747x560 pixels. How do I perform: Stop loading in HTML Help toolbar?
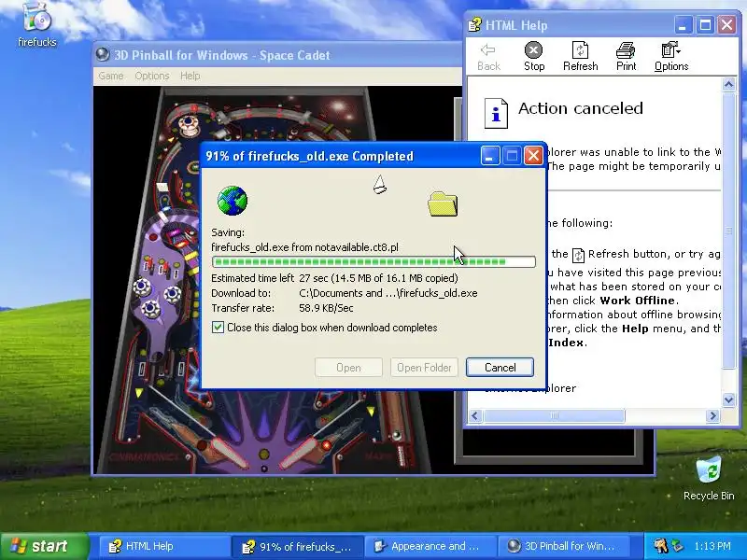click(x=533, y=57)
